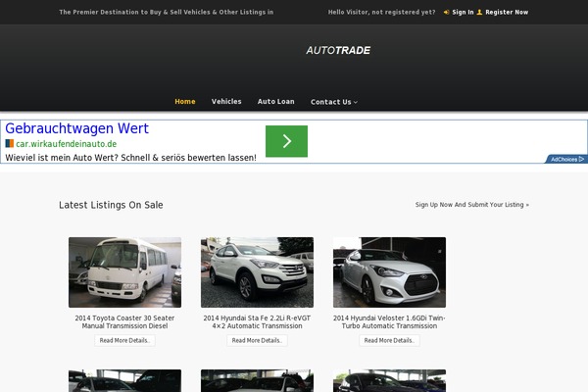Open the Vehicles menu
The width and height of the screenshot is (588, 392).
pyautogui.click(x=226, y=101)
